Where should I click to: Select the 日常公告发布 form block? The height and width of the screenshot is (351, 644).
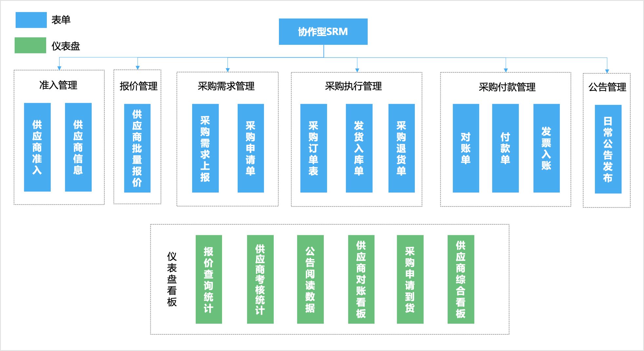608,149
